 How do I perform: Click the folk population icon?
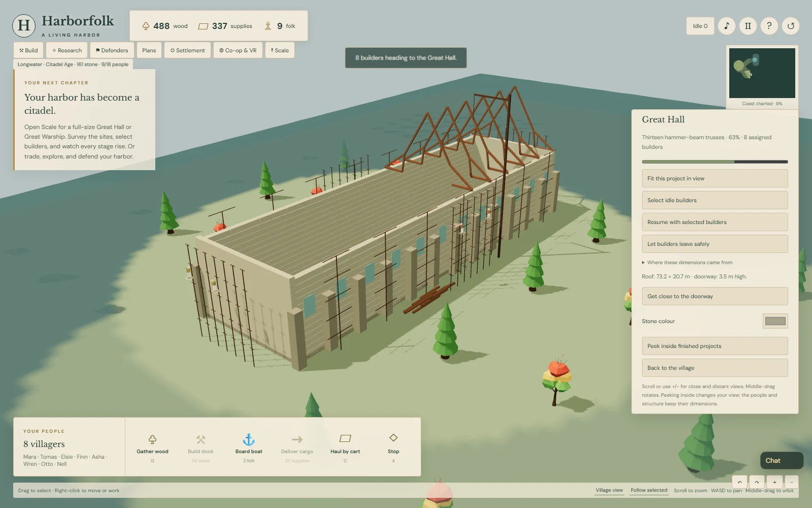click(x=268, y=26)
